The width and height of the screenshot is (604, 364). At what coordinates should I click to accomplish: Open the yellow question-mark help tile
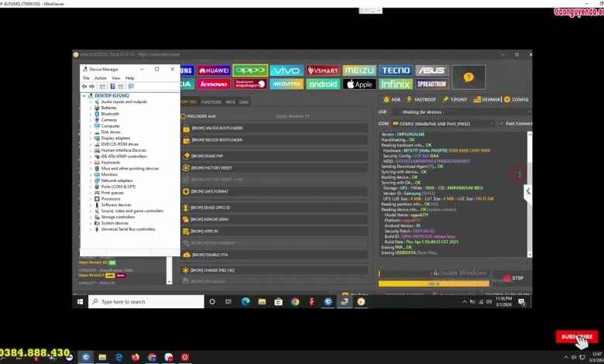point(468,77)
